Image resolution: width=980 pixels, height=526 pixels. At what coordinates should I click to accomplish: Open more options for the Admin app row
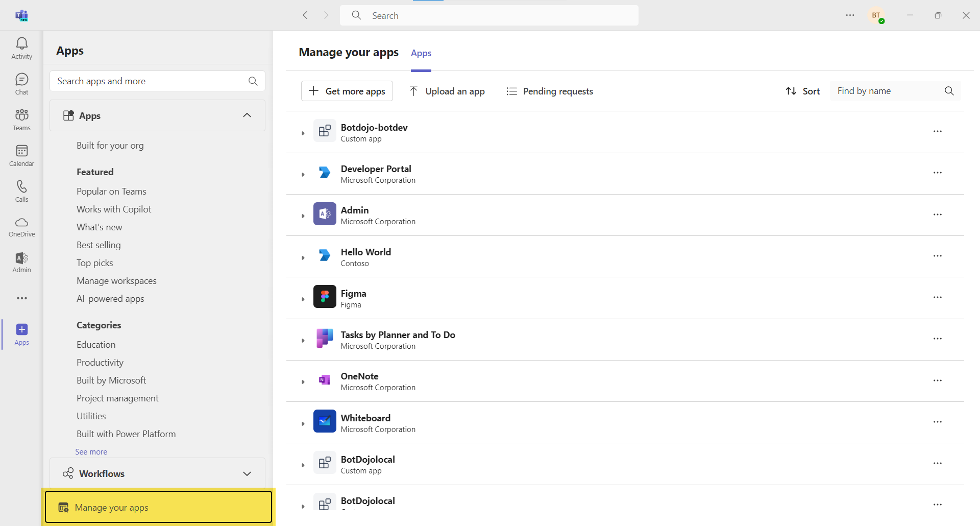coord(938,215)
